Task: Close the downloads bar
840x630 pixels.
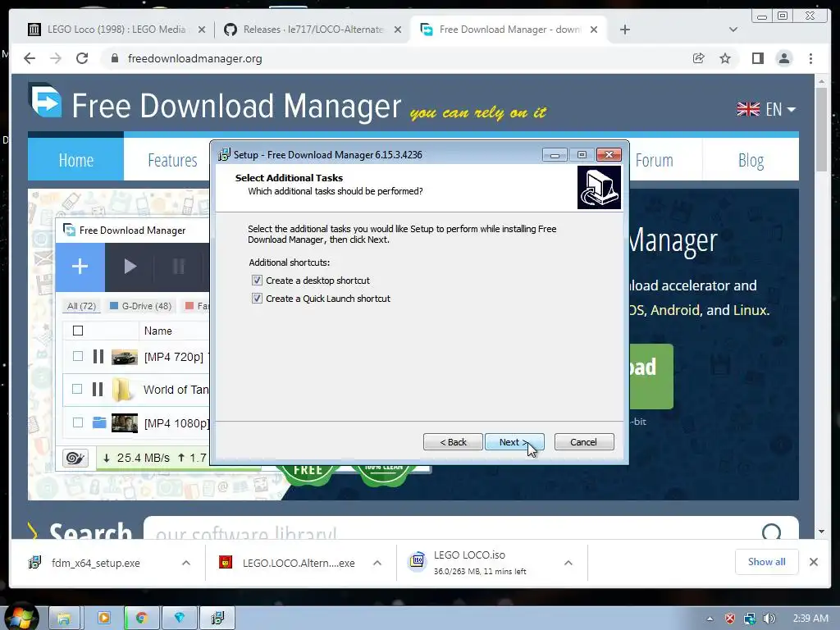Action: (x=813, y=562)
